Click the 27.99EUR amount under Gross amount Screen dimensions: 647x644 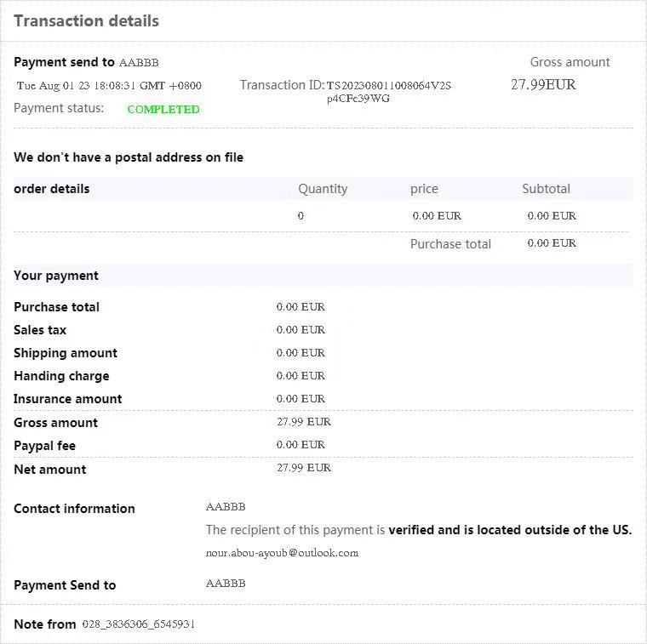543,84
